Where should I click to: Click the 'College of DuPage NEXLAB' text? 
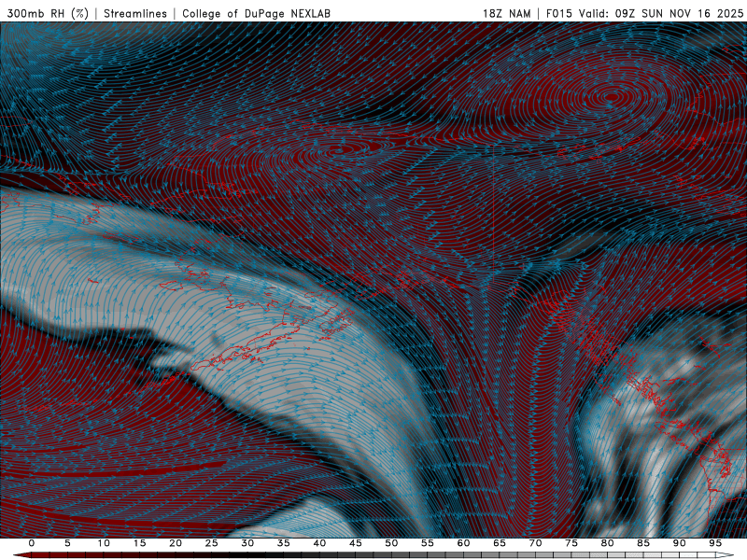[256, 13]
